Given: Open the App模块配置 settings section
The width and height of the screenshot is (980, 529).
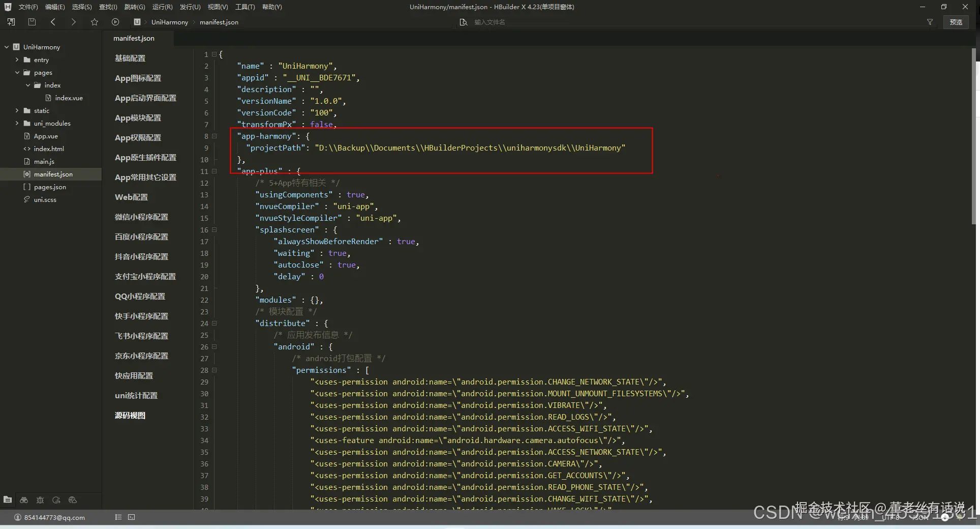Looking at the screenshot, I should coord(138,117).
